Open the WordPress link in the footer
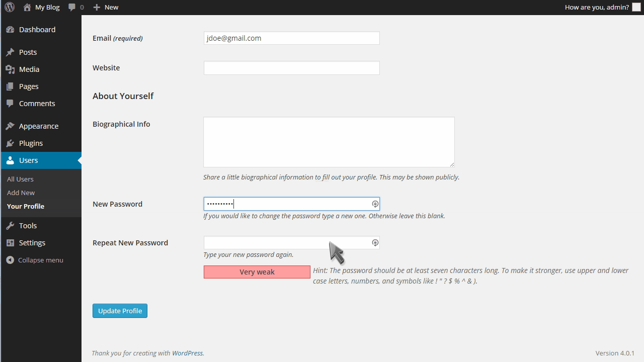The width and height of the screenshot is (644, 362). pyautogui.click(x=188, y=353)
